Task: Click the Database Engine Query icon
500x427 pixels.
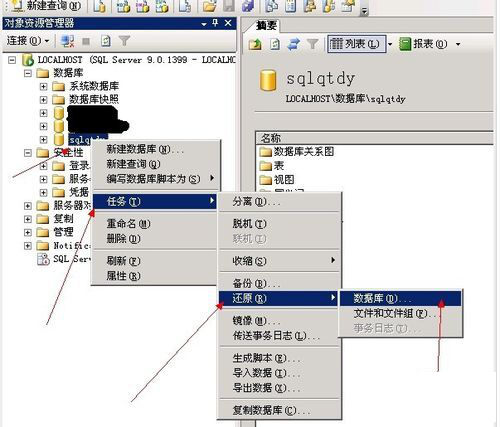Action: tap(100, 5)
